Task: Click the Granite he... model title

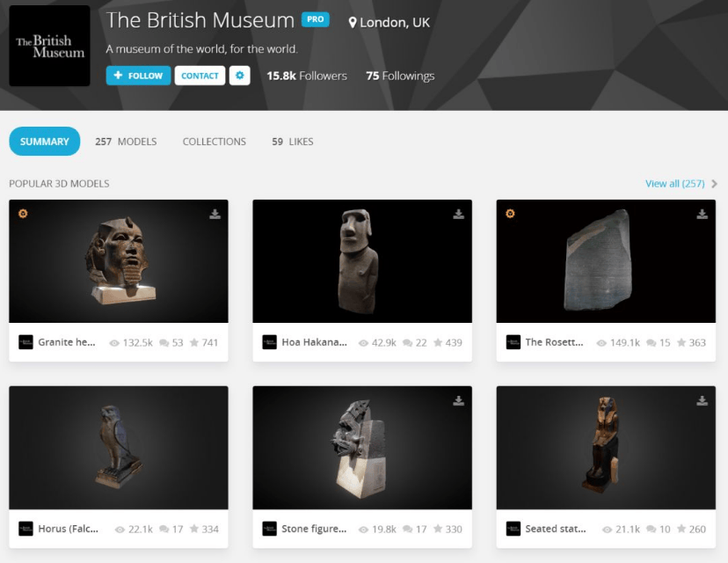Action: (x=67, y=342)
